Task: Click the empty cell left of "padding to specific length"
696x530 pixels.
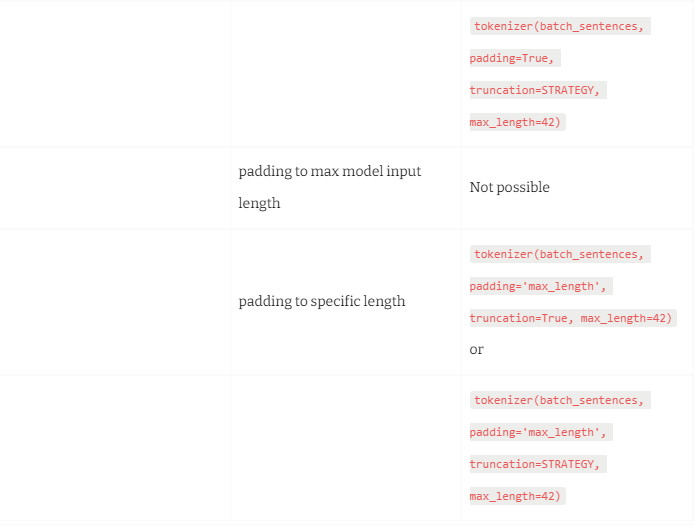Action: pyautogui.click(x=115, y=301)
